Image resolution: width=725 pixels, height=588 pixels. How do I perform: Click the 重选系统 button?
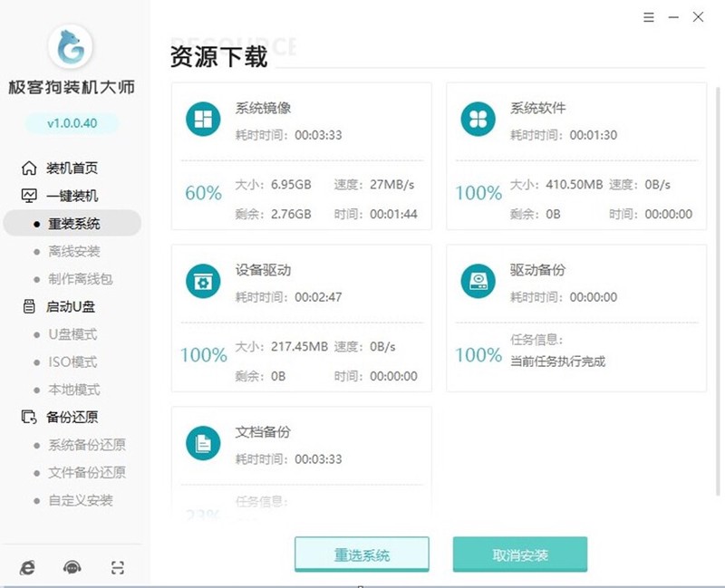pyautogui.click(x=362, y=554)
